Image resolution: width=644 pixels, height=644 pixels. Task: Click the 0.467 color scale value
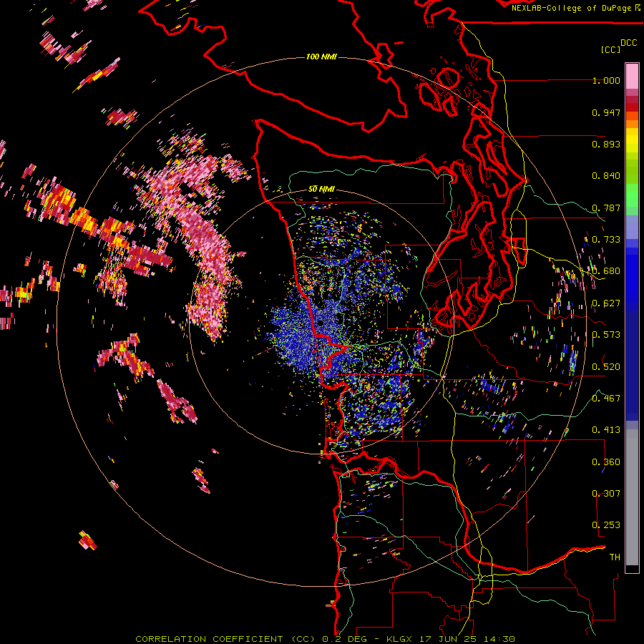click(x=606, y=398)
